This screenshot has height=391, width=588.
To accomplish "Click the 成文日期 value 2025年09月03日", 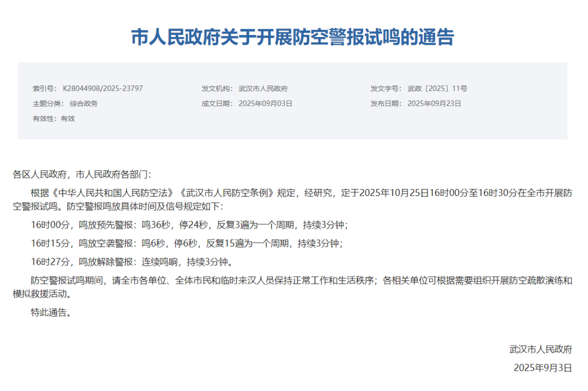I will (265, 103).
